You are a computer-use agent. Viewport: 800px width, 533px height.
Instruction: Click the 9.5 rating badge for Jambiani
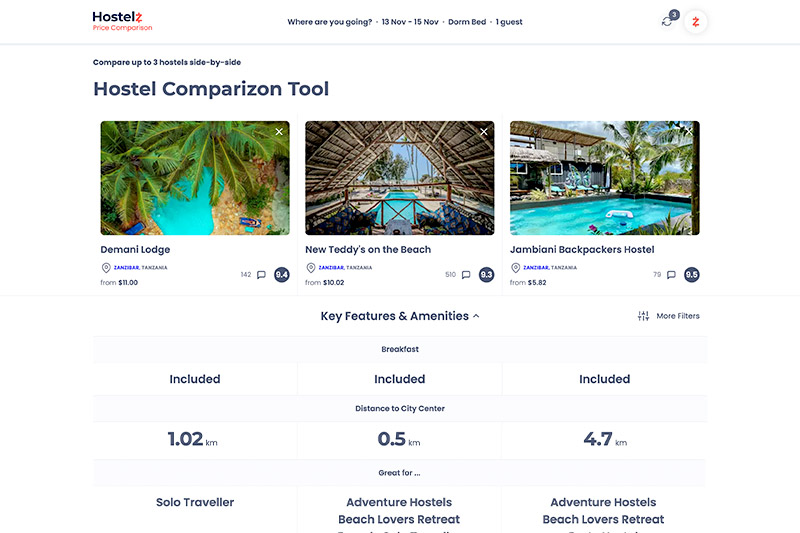point(691,275)
